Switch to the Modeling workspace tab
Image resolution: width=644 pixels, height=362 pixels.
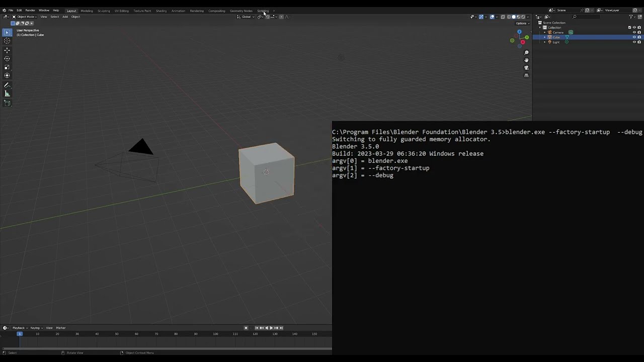pos(87,11)
